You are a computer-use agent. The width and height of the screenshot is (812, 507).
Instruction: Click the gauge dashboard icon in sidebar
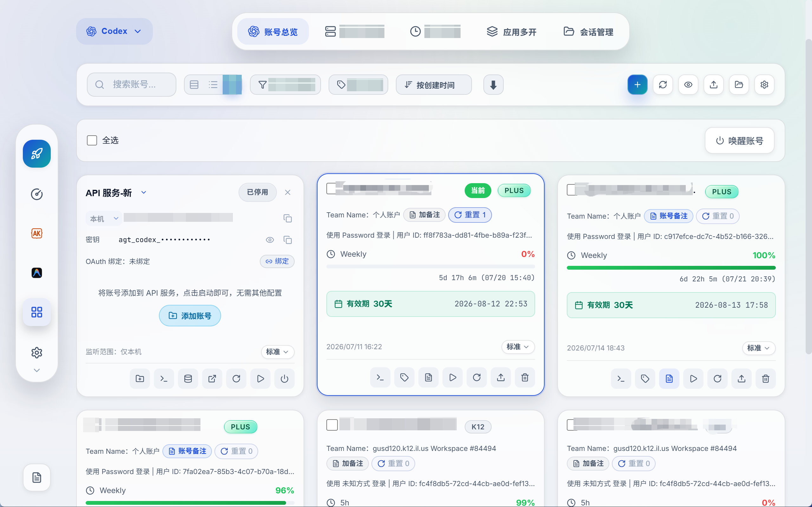coord(37,194)
